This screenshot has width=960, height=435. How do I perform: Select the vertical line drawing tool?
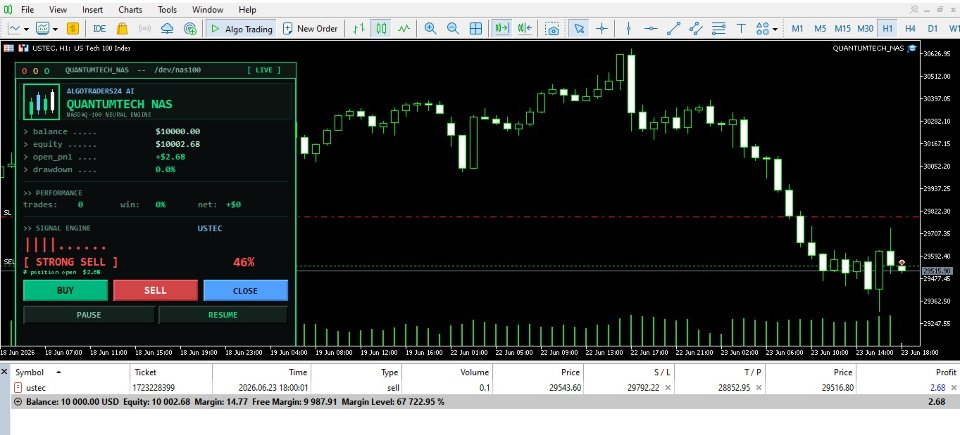click(628, 28)
